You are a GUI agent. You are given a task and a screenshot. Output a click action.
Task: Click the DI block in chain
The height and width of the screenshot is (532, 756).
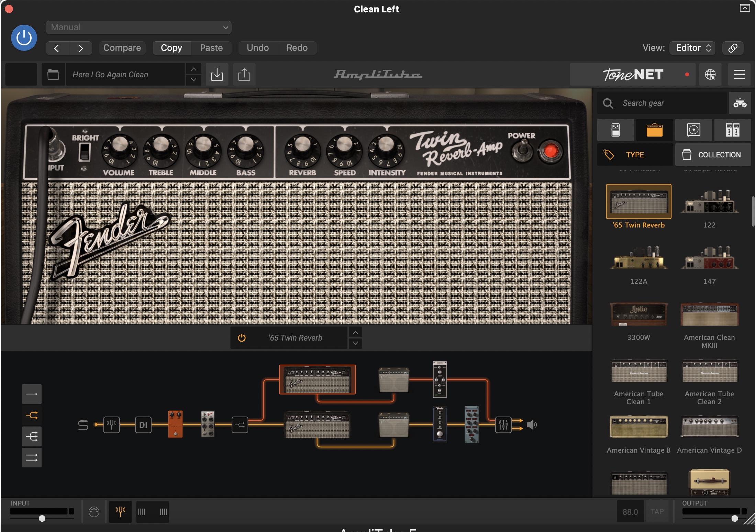click(x=143, y=425)
